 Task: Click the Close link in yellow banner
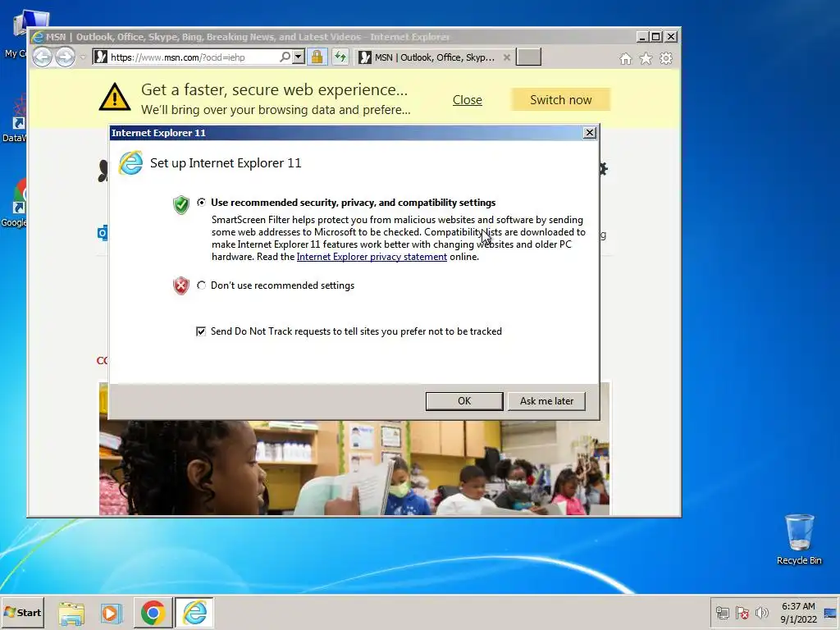[467, 100]
